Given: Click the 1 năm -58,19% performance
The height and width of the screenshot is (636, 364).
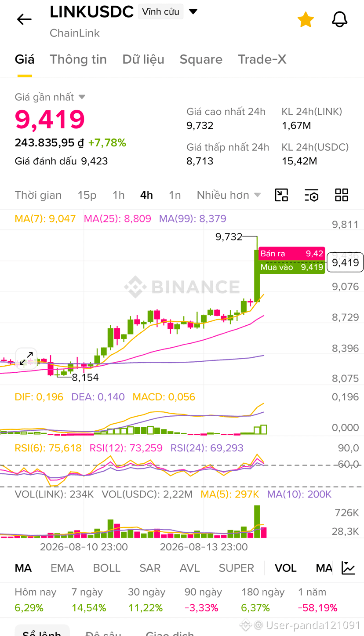Looking at the screenshot, I should (317, 600).
